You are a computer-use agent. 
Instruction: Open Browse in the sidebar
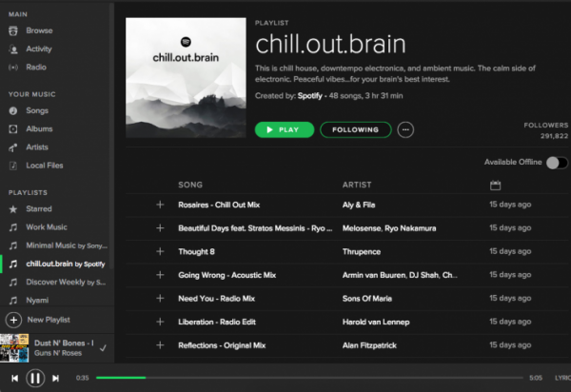[x=39, y=29]
